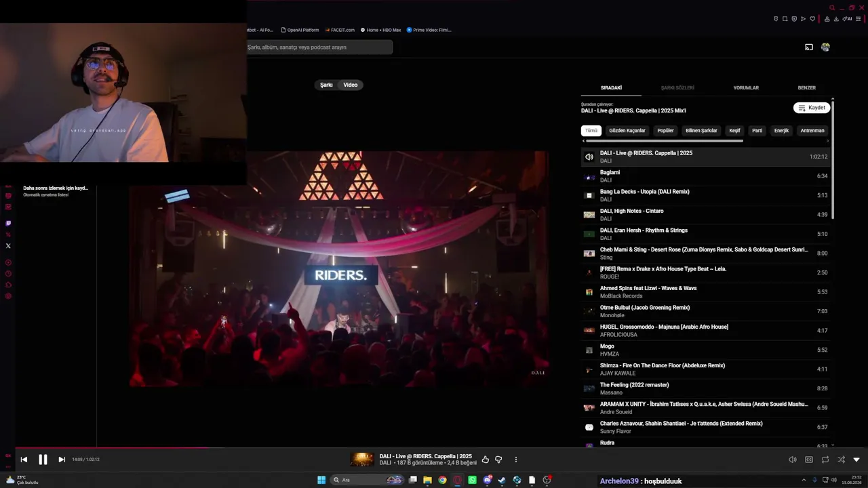The image size is (868, 488).
Task: Click the heart bookmark icon in browser toolbar
Action: [812, 19]
